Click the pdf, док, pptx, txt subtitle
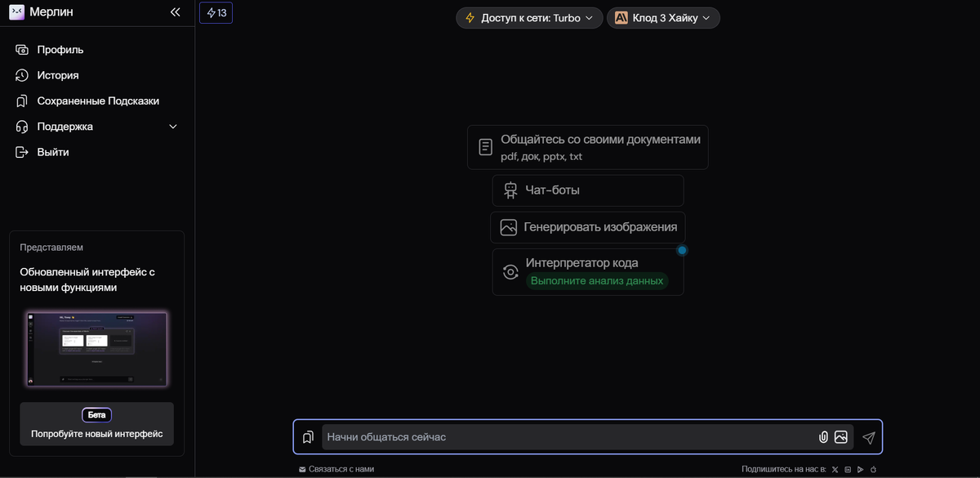This screenshot has width=980, height=478. pyautogui.click(x=541, y=157)
